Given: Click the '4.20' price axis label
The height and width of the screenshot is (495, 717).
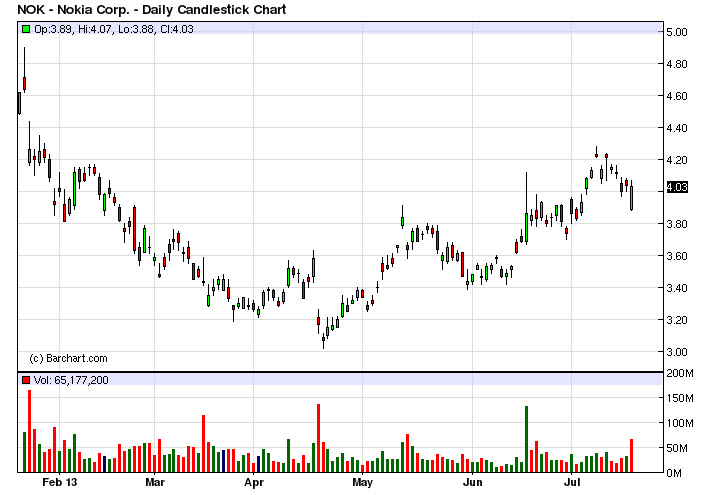Looking at the screenshot, I should [677, 160].
